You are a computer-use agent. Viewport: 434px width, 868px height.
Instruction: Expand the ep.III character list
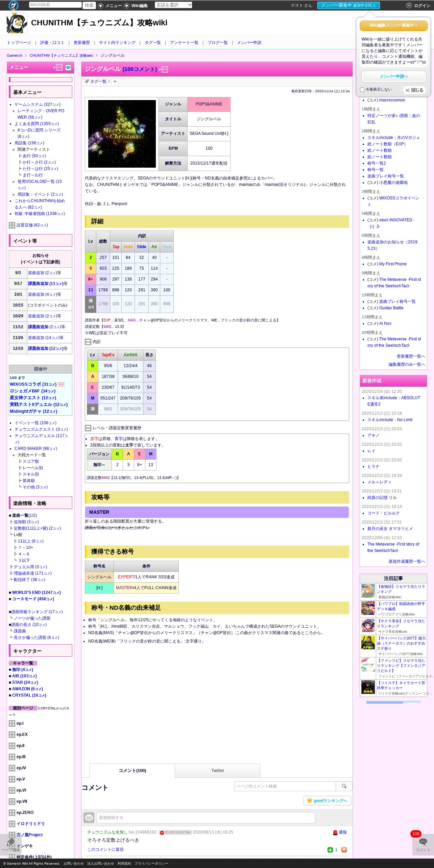point(12,757)
